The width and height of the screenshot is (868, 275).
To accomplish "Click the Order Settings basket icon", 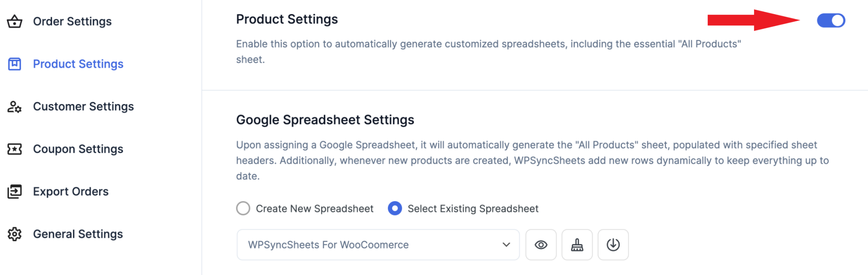I will click(15, 21).
